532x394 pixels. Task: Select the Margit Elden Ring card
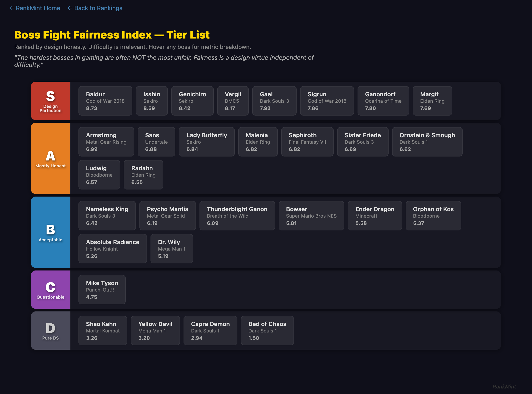click(432, 101)
